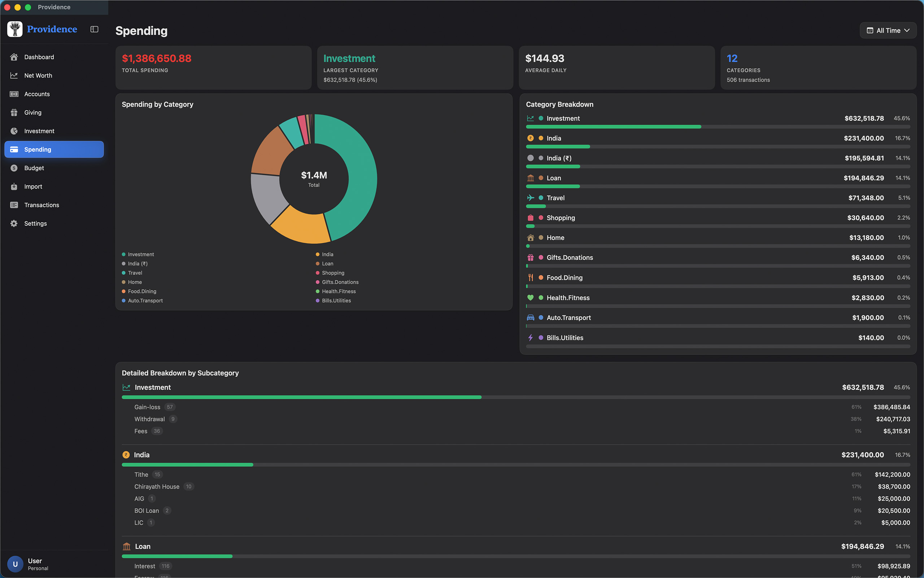This screenshot has height=578, width=924.
Task: Click the Investment chart icon in Category Breakdown
Action: point(530,118)
